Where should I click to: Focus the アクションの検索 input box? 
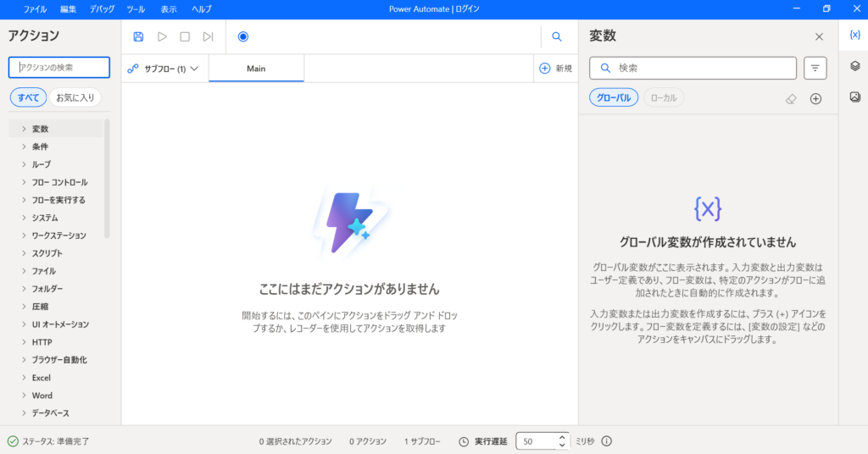[x=59, y=67]
